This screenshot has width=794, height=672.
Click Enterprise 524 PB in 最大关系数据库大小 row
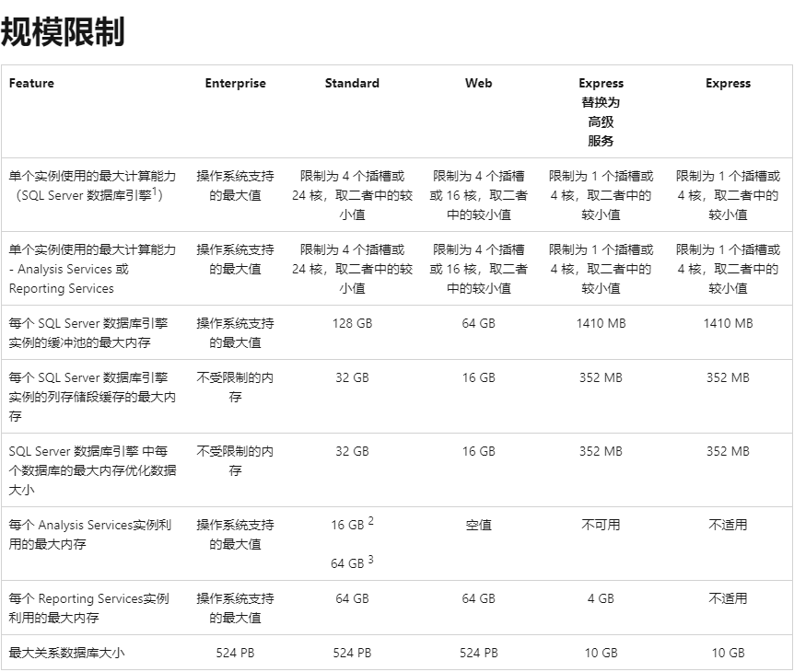[235, 654]
